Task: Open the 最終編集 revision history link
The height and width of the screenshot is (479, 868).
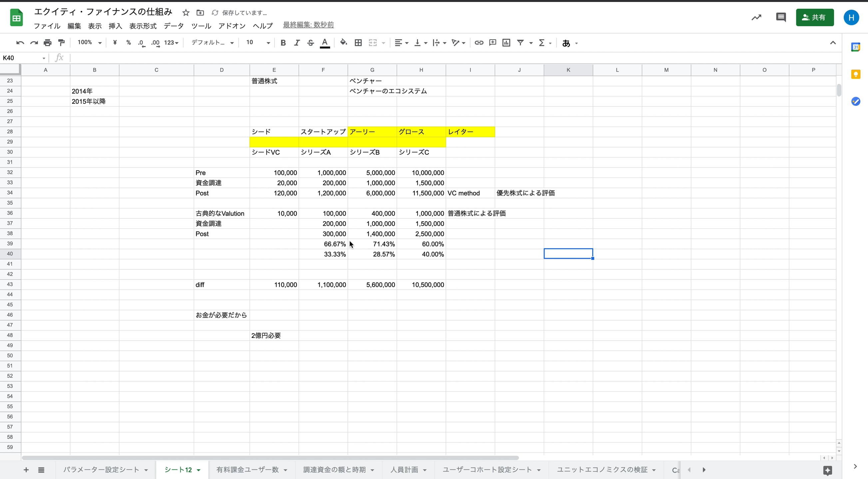Action: pyautogui.click(x=308, y=24)
